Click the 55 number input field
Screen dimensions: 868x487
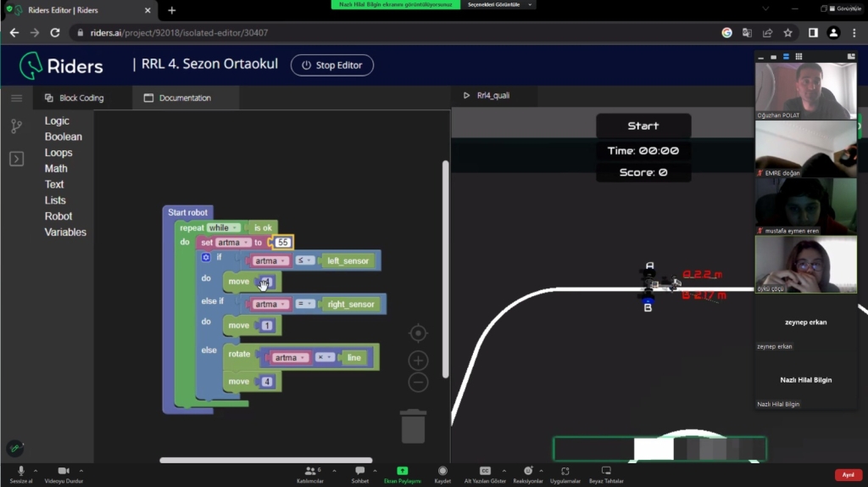tap(283, 243)
